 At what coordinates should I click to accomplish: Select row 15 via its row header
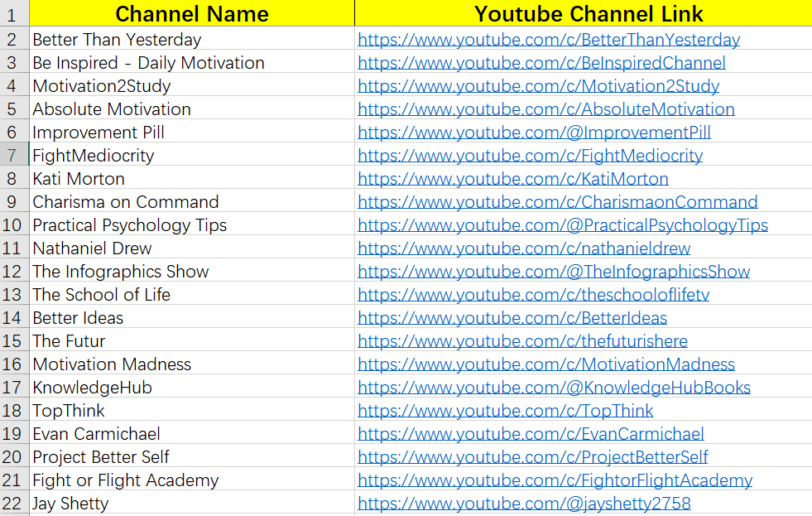point(15,340)
